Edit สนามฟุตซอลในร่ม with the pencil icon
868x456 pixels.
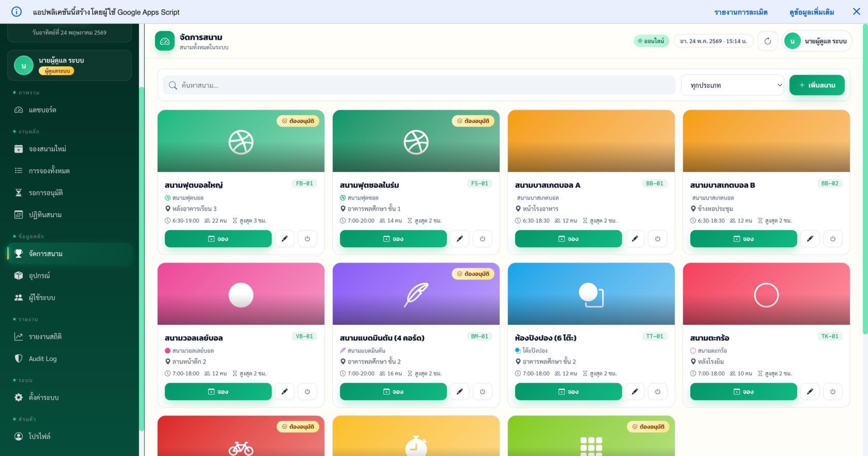coord(460,239)
